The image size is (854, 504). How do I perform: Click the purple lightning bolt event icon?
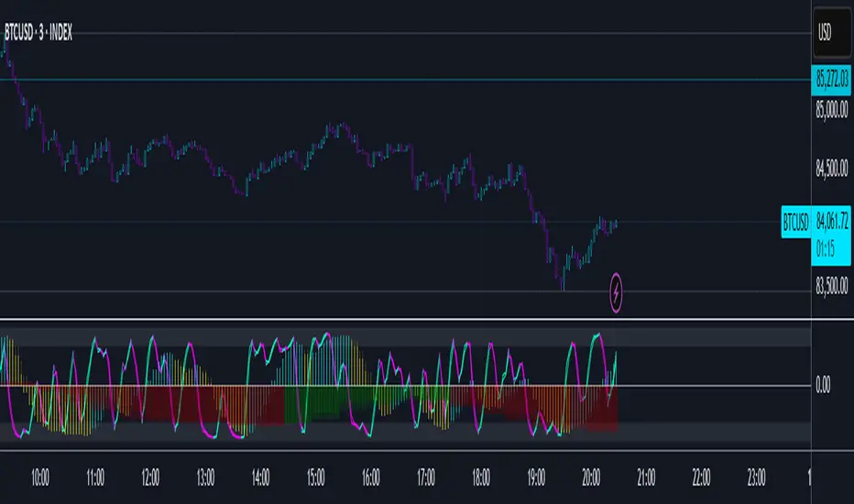coord(616,293)
